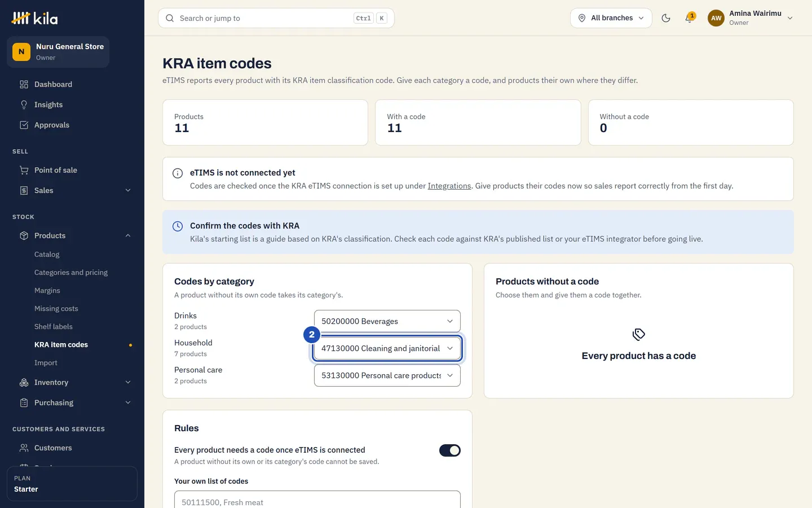Click the Starter plan box

(72, 484)
